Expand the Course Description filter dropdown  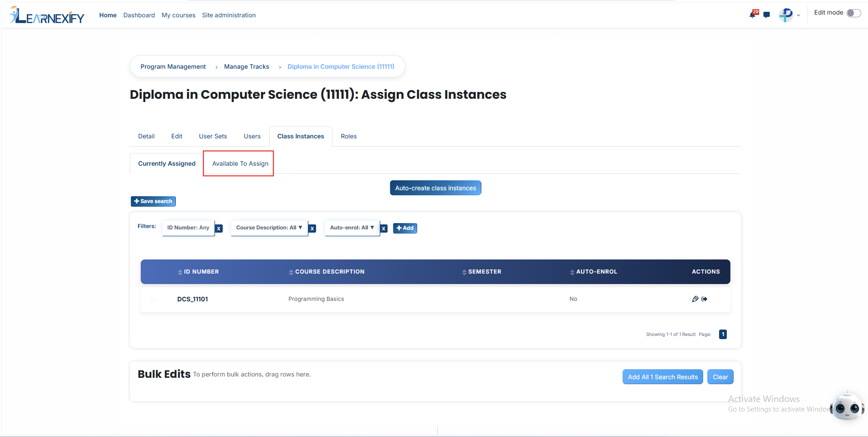[x=269, y=228]
